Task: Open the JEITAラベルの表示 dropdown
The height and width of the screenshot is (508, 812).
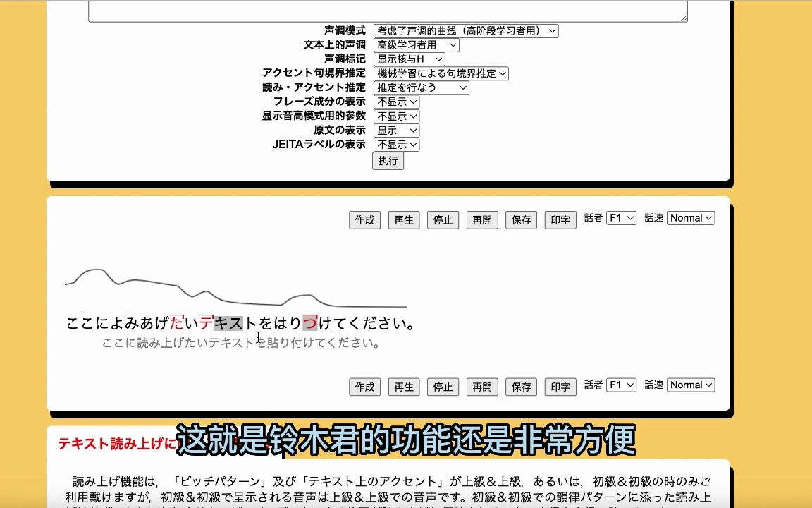Action: [x=396, y=144]
